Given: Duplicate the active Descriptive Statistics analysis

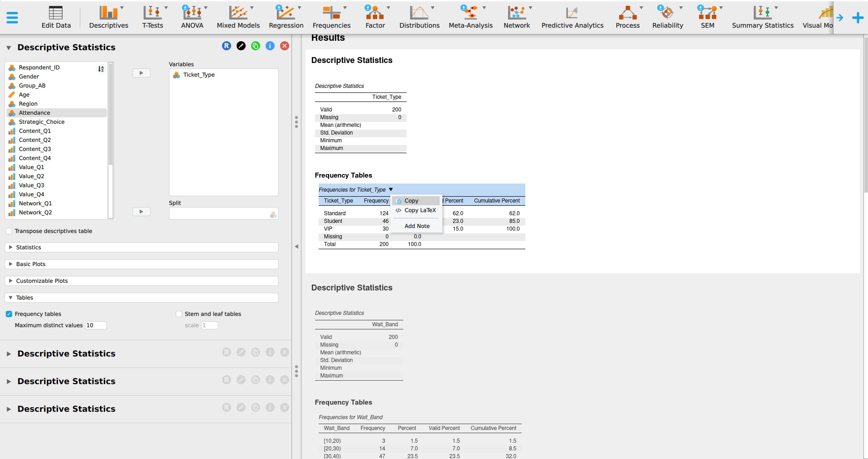Looking at the screenshot, I should click(256, 46).
